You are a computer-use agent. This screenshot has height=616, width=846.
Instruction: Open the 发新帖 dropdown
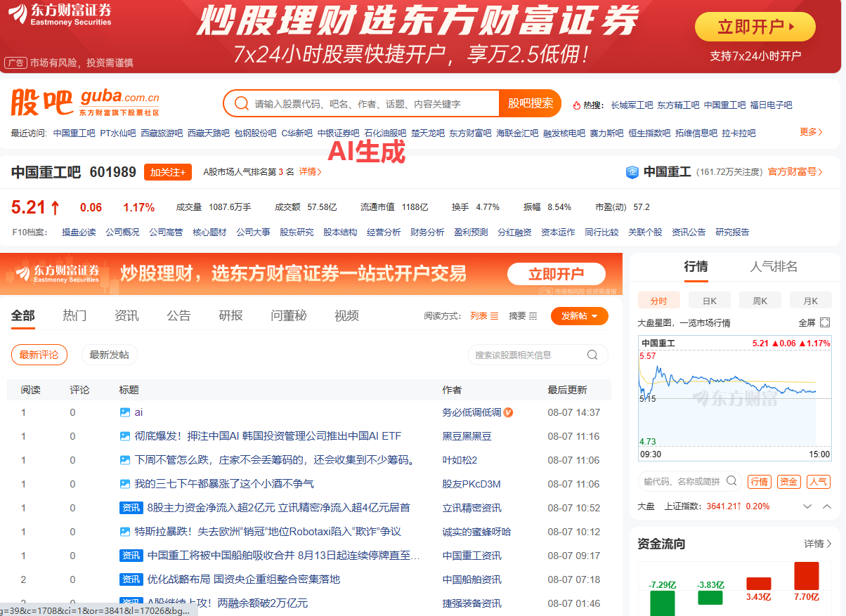[x=580, y=316]
